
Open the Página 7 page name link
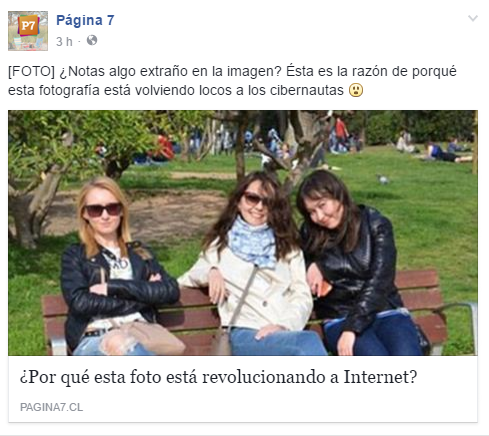(85, 20)
